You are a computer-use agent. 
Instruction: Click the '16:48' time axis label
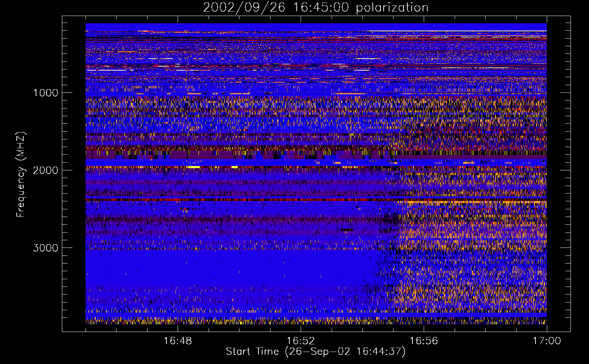(x=178, y=341)
